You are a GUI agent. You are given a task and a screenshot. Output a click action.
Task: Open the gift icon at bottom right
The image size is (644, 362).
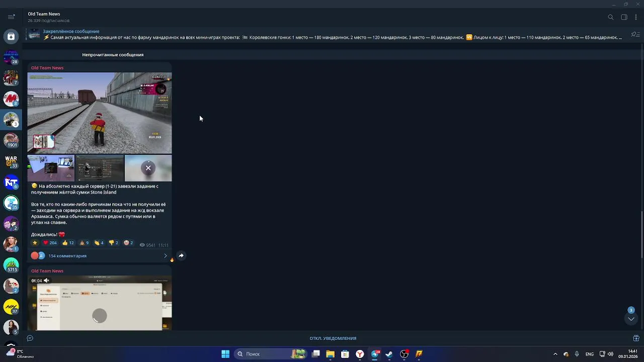tap(636, 338)
